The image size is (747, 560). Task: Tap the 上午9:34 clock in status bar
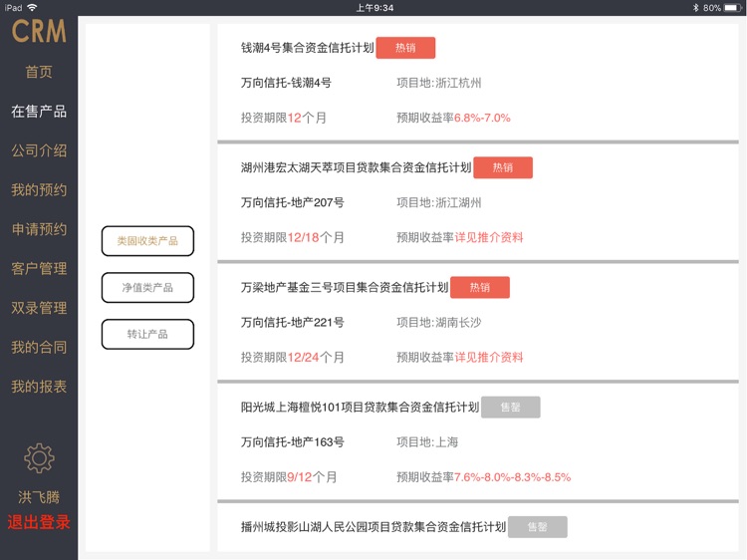tap(374, 8)
